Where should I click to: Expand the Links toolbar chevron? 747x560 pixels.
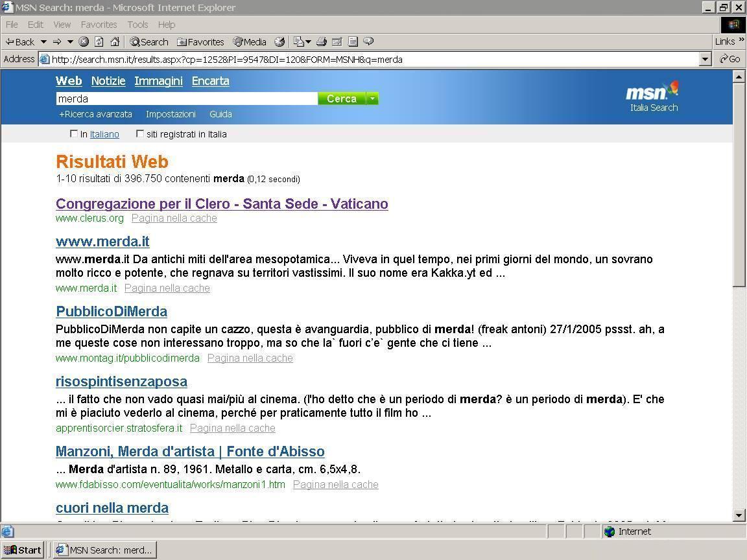click(x=741, y=40)
